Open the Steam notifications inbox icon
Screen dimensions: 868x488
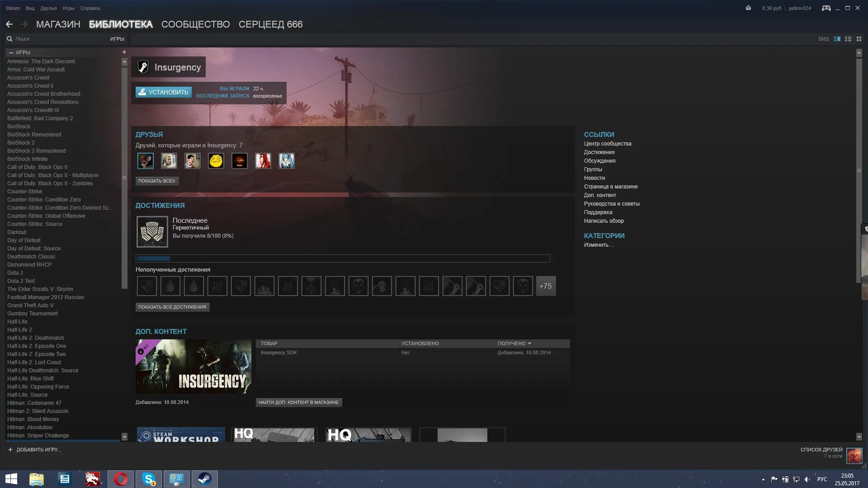749,8
